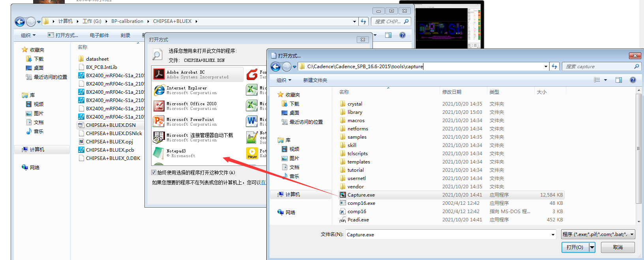Open the 程序 file type filter dropdown
This screenshot has height=260, width=644.
point(598,234)
